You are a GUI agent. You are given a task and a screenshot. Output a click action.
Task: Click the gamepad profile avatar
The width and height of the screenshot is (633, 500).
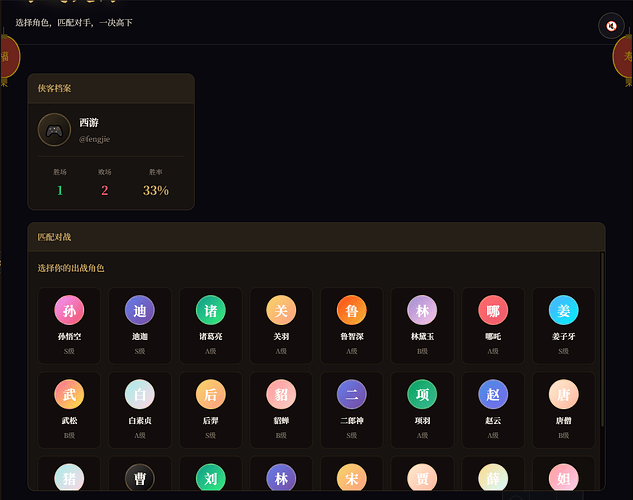coord(54,130)
